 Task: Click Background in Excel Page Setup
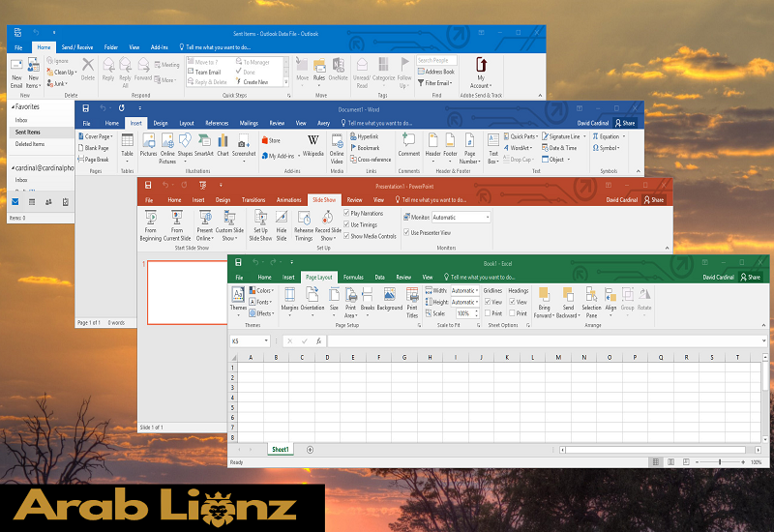coord(390,299)
